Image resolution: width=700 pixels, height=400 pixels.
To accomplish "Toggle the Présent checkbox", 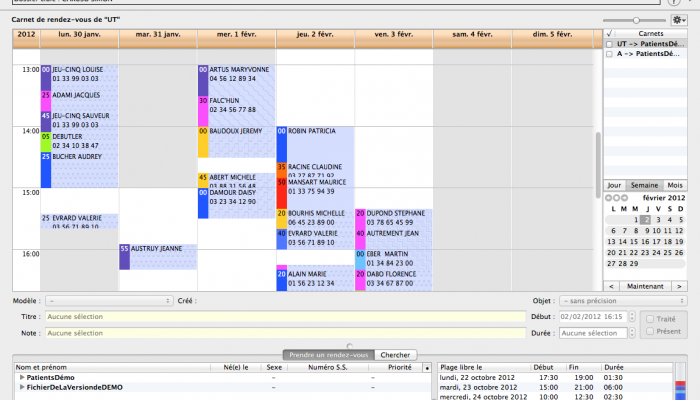I will tap(650, 331).
